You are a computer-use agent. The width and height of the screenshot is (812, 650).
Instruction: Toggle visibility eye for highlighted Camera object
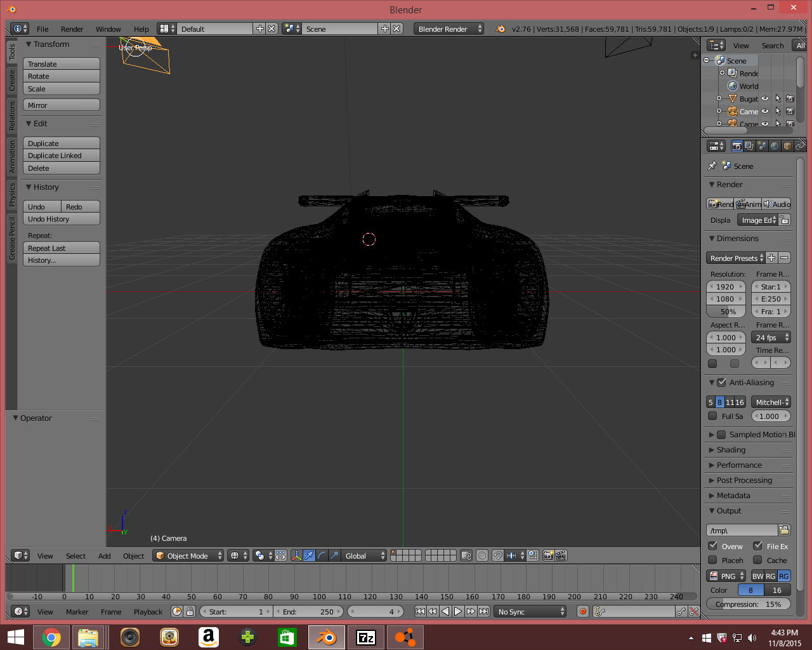(765, 111)
